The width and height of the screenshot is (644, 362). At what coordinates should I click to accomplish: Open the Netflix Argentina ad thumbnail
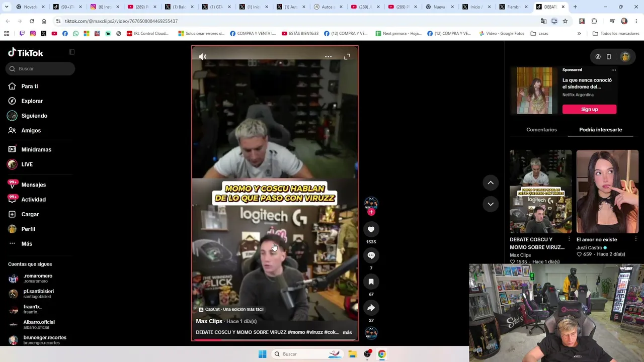[x=534, y=91]
